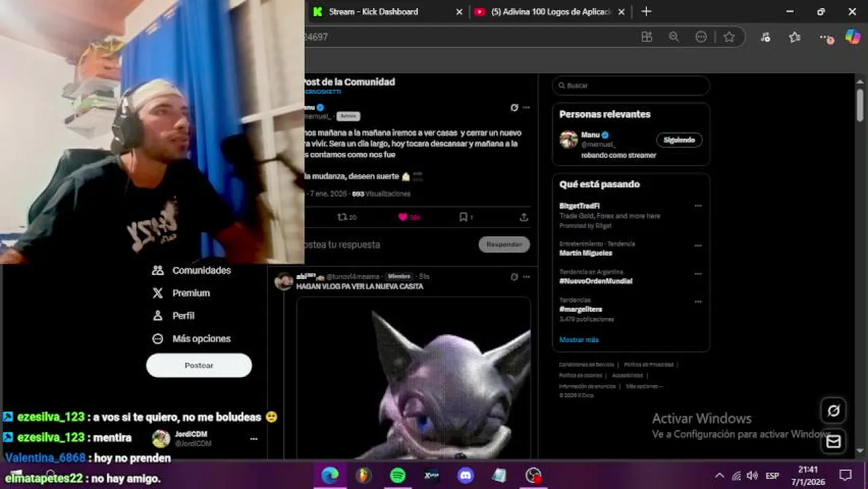Open Edge Settings and more menu
The height and width of the screenshot is (489, 868).
pos(825,37)
